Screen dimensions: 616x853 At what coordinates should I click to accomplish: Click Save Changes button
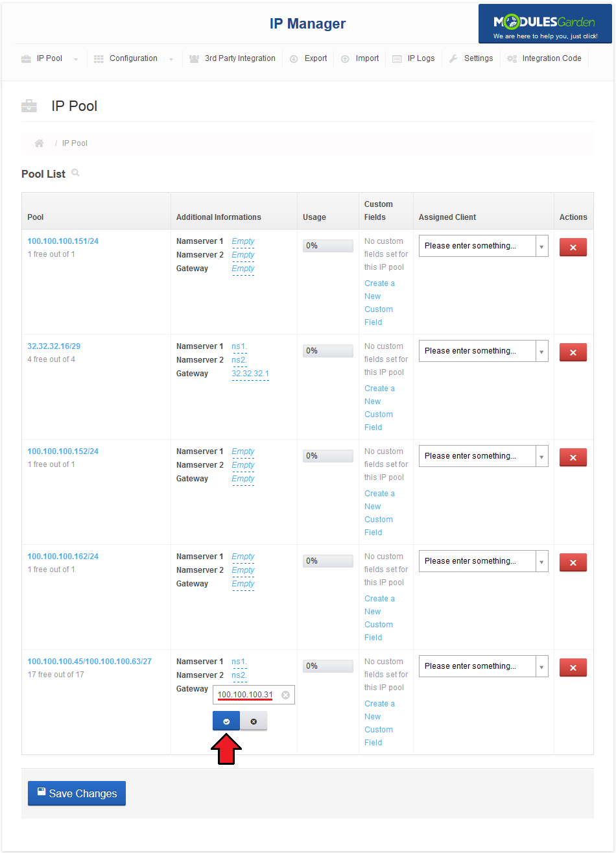tap(77, 793)
